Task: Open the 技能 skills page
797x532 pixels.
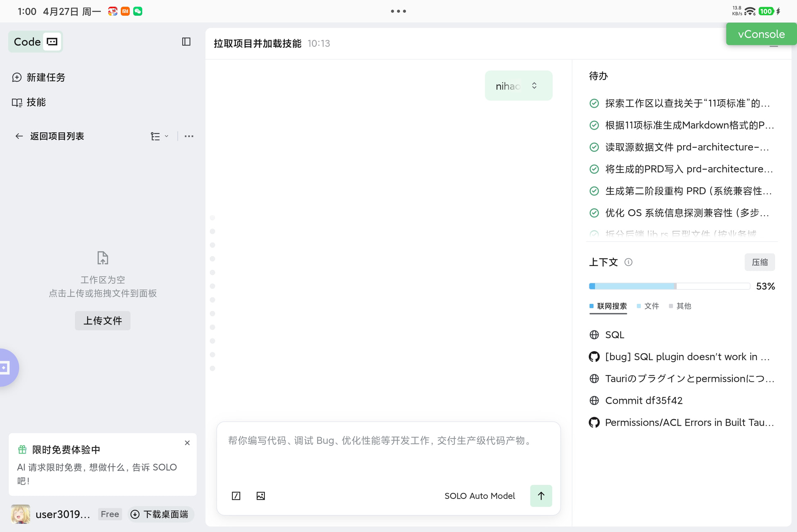Action: tap(29, 102)
